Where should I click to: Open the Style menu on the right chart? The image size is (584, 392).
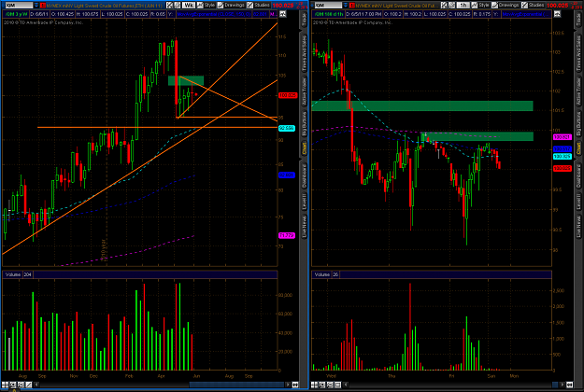coord(480,6)
